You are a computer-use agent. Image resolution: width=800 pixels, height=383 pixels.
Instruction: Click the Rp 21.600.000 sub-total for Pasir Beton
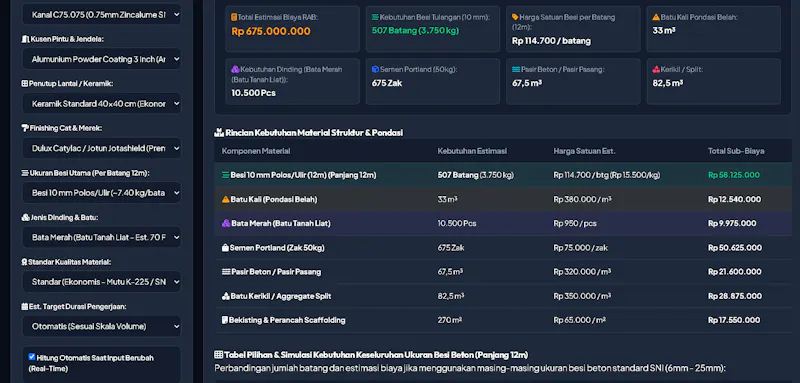pos(735,272)
